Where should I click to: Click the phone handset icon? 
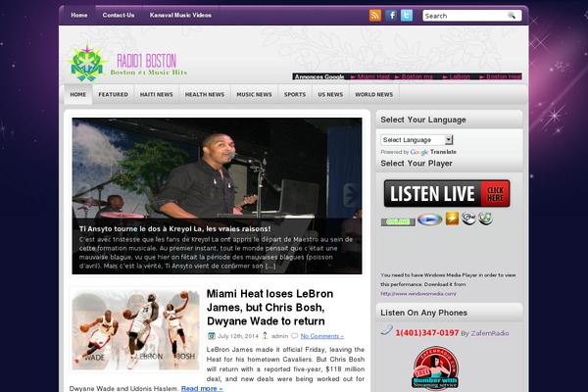(x=386, y=330)
